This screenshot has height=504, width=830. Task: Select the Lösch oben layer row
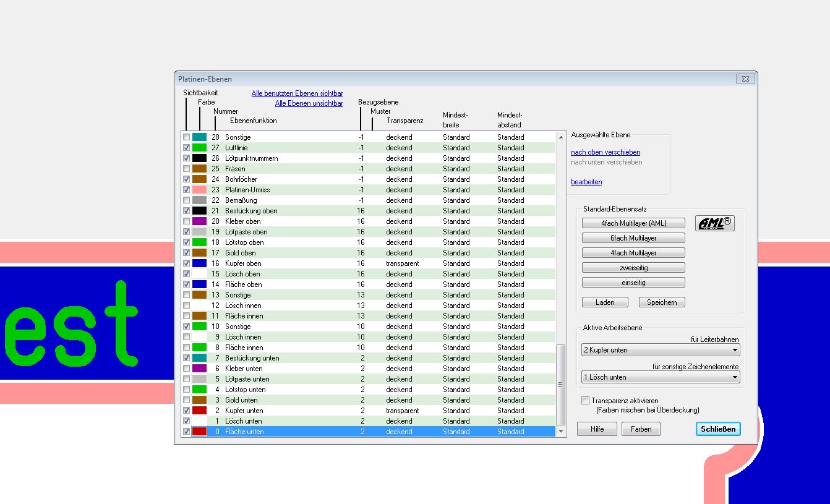pos(369,274)
